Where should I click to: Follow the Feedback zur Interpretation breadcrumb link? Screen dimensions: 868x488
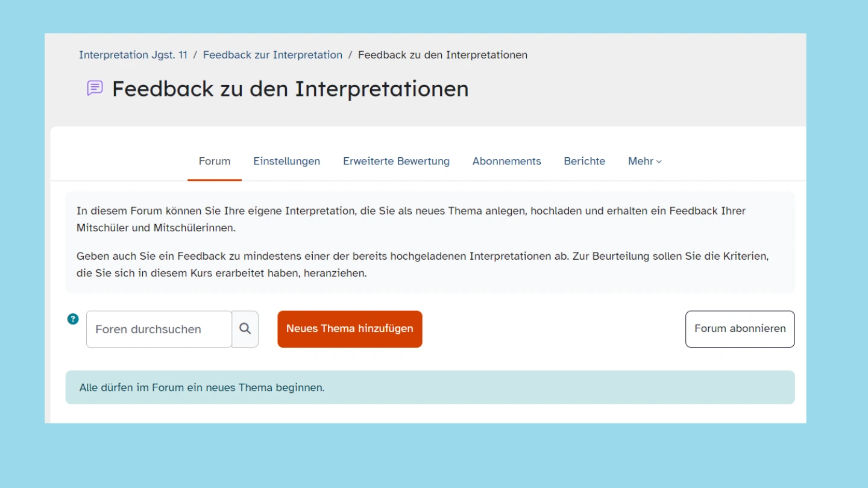[272, 55]
